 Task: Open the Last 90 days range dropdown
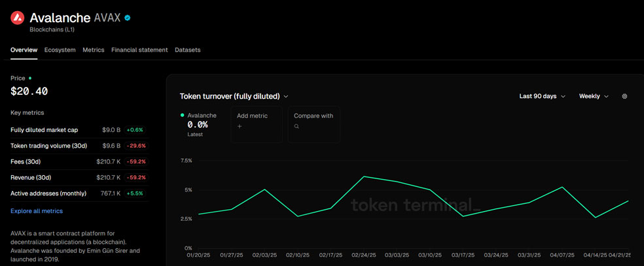(542, 96)
